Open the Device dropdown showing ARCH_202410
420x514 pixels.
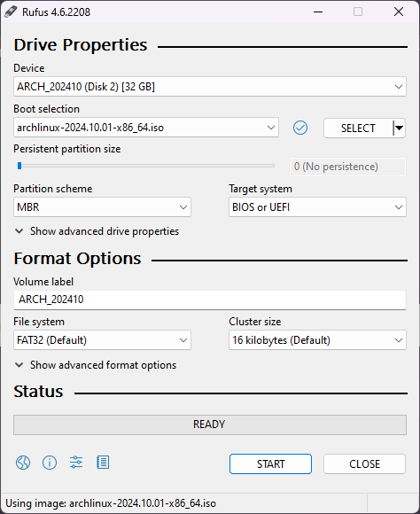coord(210,87)
